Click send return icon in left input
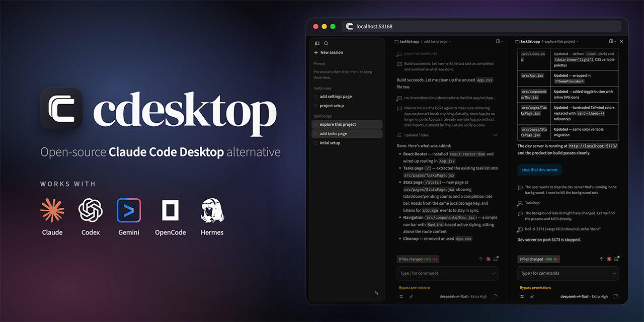This screenshot has width=644, height=322. pyautogui.click(x=493, y=273)
